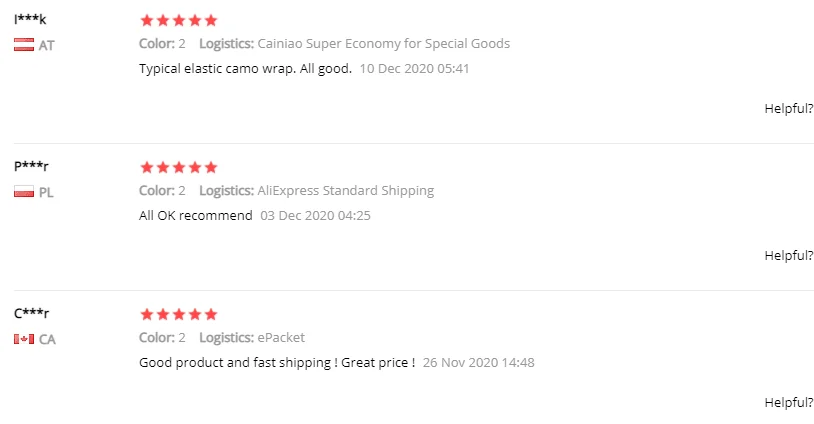Image resolution: width=814 pixels, height=424 pixels.
Task: Mark the camo wrap review as Helpful
Action: (x=788, y=108)
